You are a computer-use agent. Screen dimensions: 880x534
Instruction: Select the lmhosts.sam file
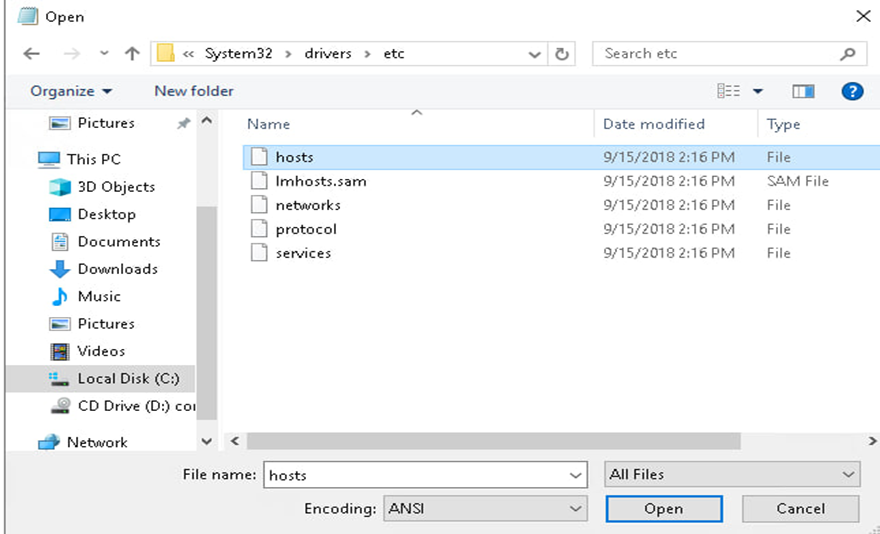click(x=320, y=181)
